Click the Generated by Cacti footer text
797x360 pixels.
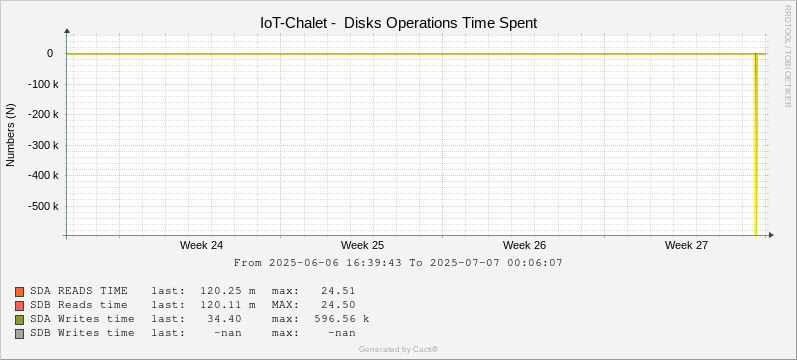coord(398,349)
